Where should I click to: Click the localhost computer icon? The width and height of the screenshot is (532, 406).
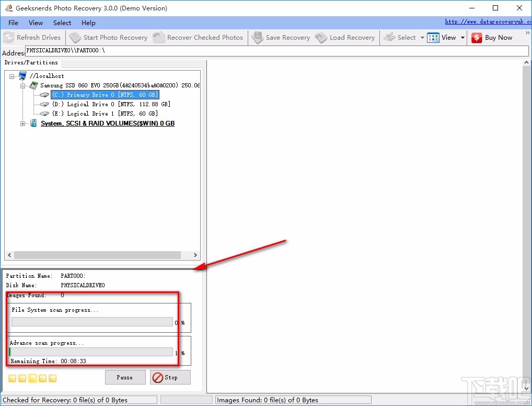(22, 75)
